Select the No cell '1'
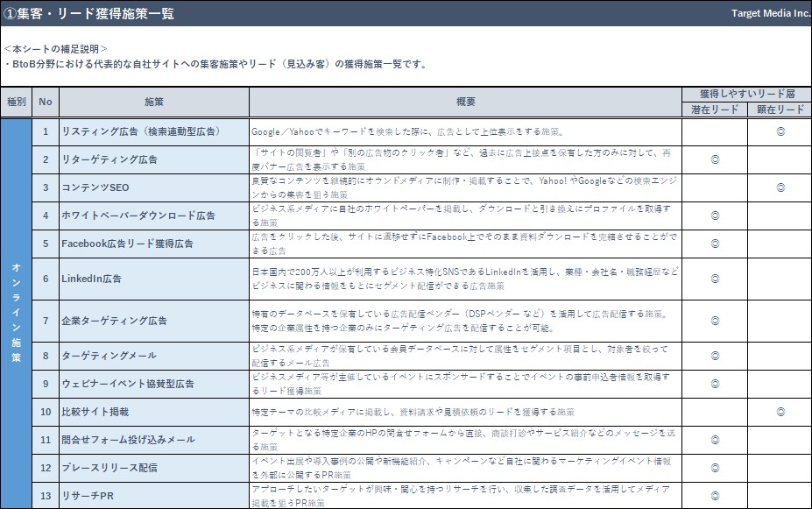This screenshot has height=509, width=812. [x=46, y=132]
